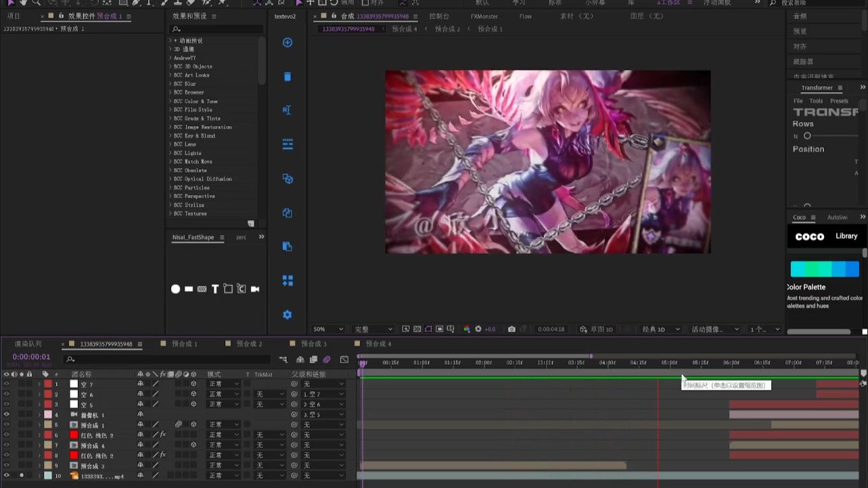The image size is (868, 488).
Task: Click red label color swatch of layer 1
Action: pos(48,384)
